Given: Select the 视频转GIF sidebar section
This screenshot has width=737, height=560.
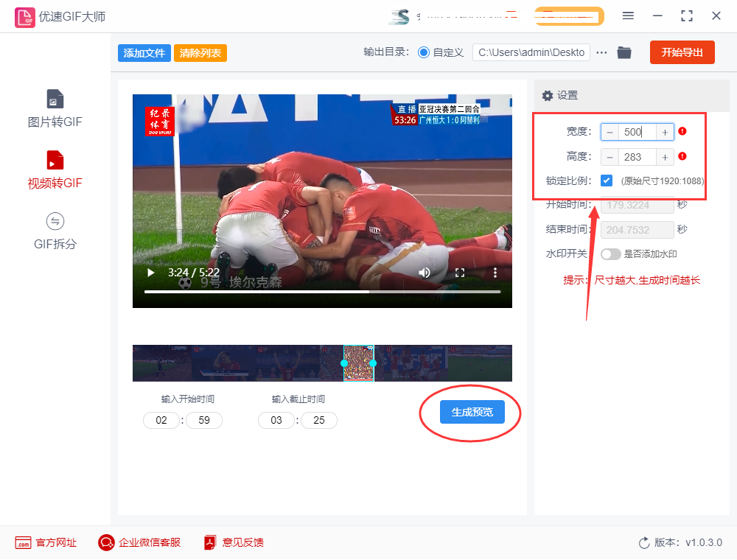Looking at the screenshot, I should pos(55,169).
